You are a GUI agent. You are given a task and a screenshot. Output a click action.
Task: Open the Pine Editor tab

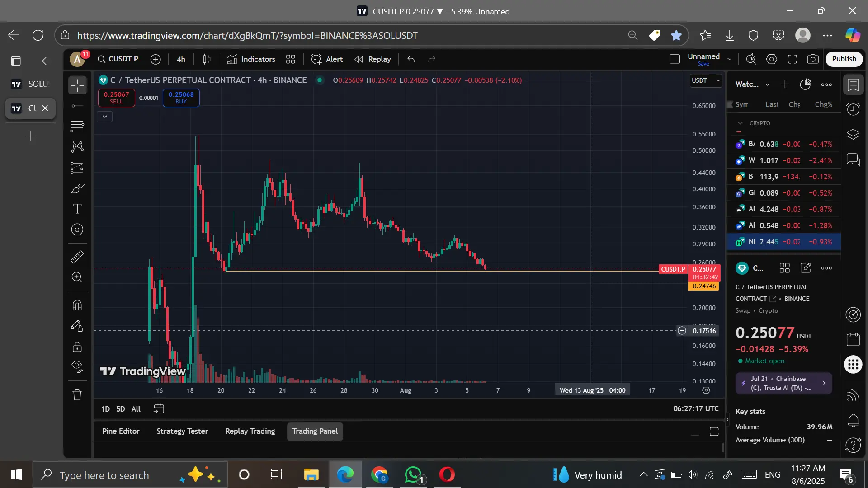pyautogui.click(x=121, y=431)
